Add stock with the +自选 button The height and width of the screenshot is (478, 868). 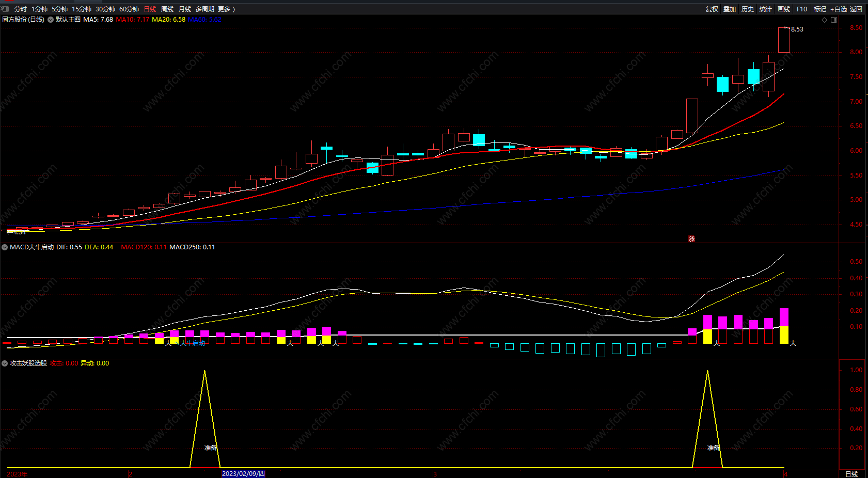point(839,9)
